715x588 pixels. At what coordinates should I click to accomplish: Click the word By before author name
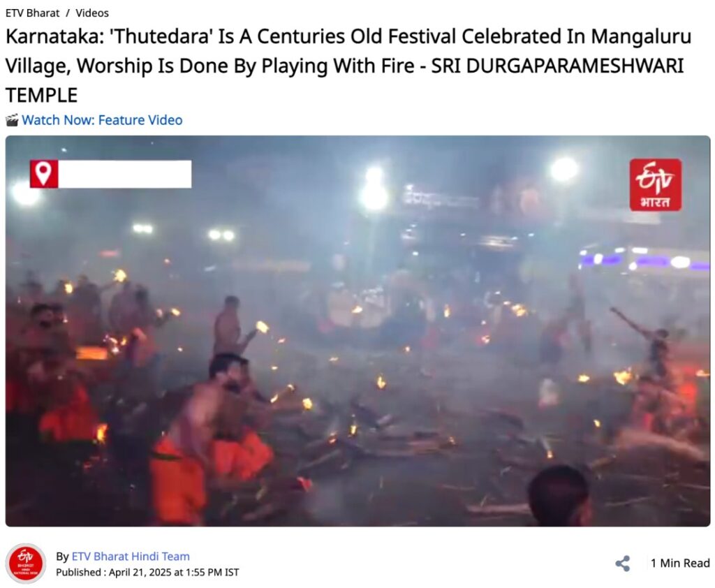(62, 557)
